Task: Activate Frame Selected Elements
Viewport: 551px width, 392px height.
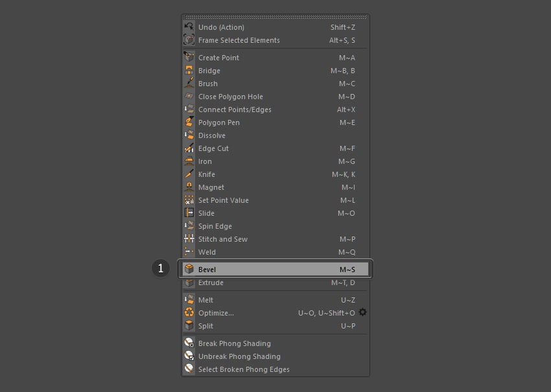Action: pyautogui.click(x=239, y=40)
